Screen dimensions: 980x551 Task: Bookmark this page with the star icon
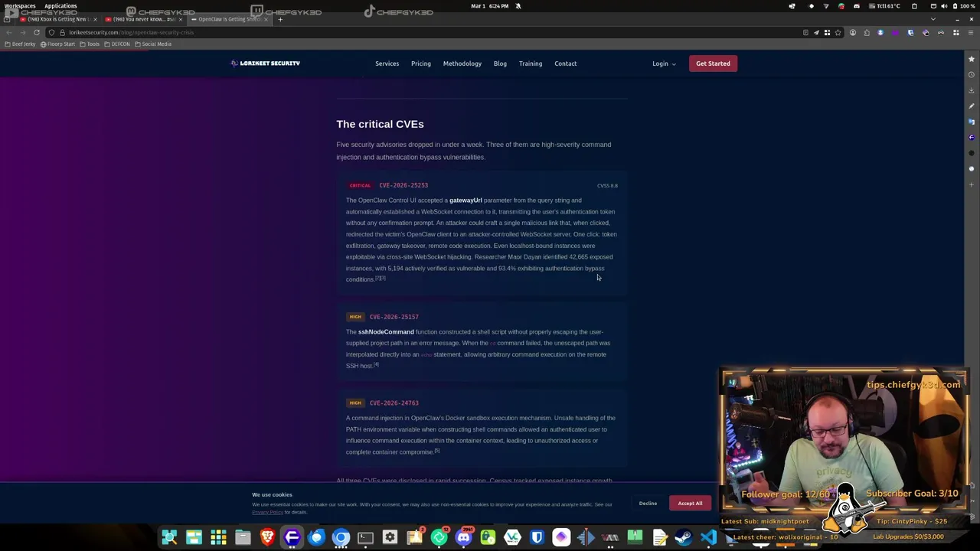838,32
